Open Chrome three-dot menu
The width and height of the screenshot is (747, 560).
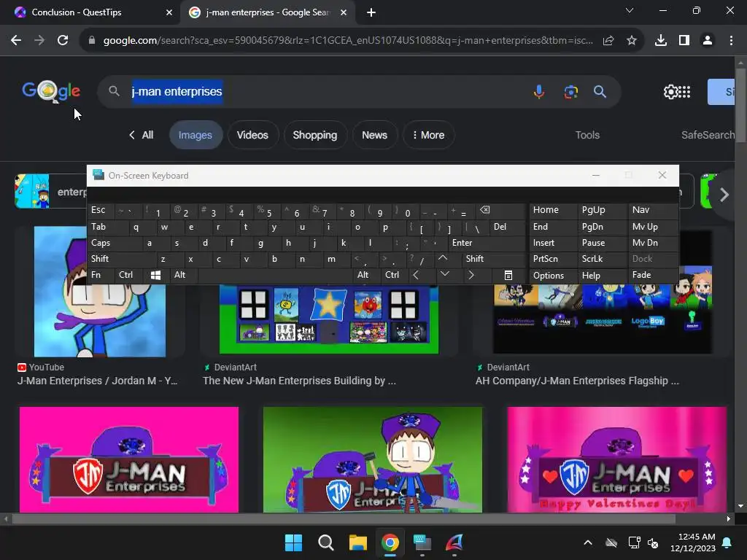[x=731, y=41]
